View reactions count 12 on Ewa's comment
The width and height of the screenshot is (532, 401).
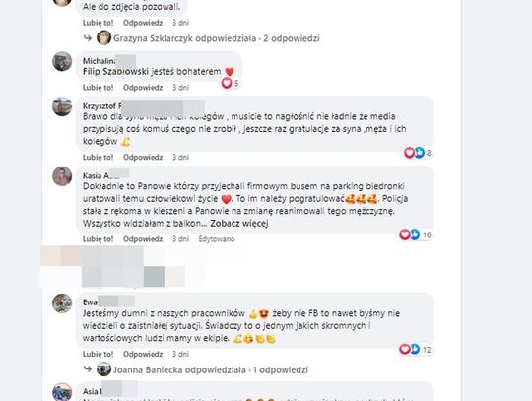tap(416, 349)
